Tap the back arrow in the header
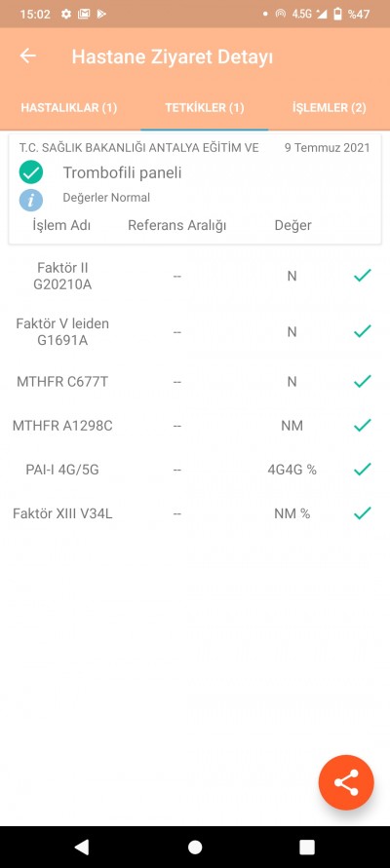 pyautogui.click(x=27, y=56)
